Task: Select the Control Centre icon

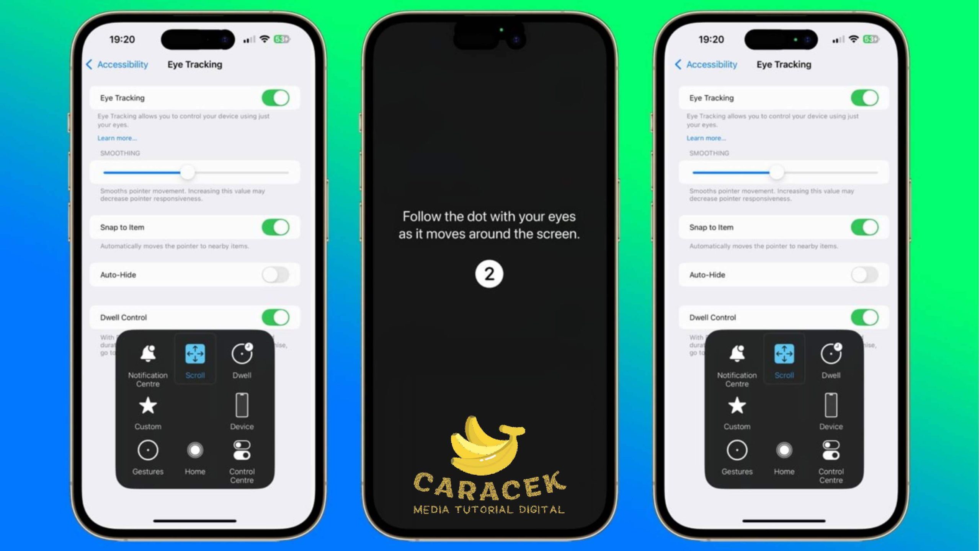Action: coord(242,452)
